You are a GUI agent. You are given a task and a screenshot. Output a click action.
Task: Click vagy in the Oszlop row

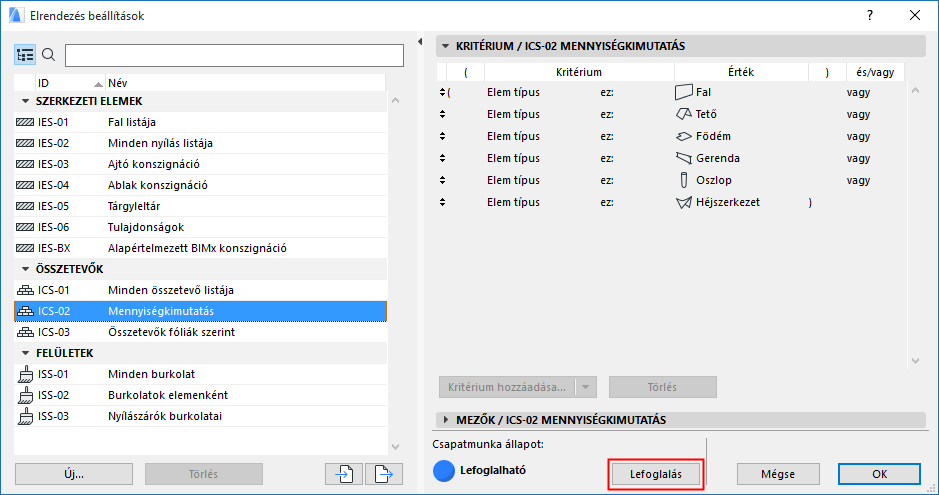click(858, 180)
